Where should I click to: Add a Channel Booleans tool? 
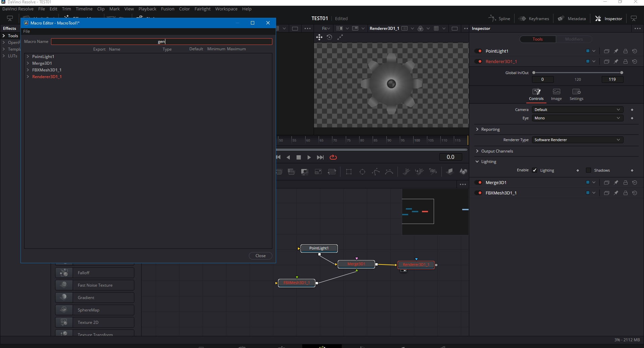(x=291, y=172)
